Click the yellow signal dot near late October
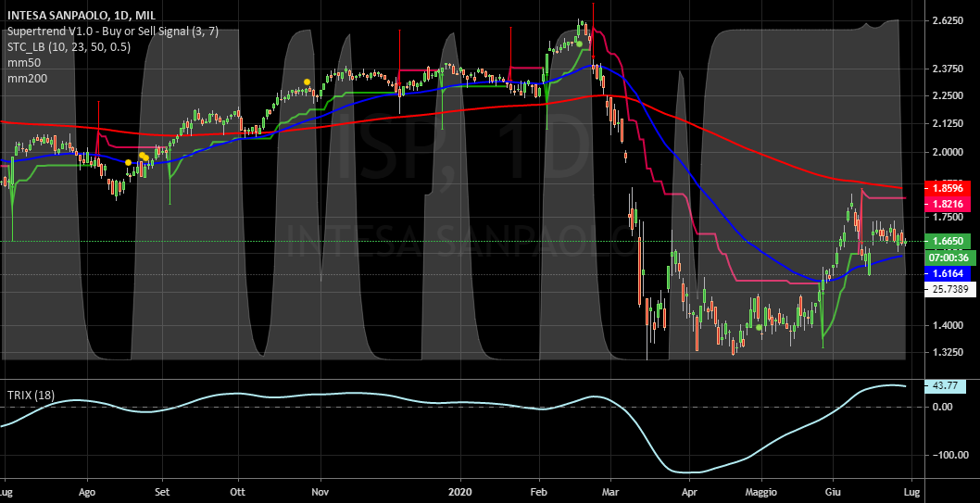This screenshot has height=503, width=980. [x=307, y=82]
